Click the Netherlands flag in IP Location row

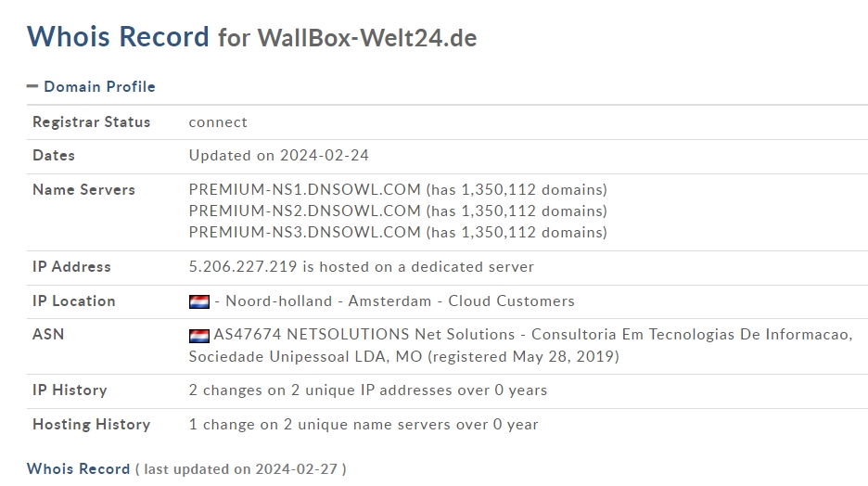[x=199, y=301]
